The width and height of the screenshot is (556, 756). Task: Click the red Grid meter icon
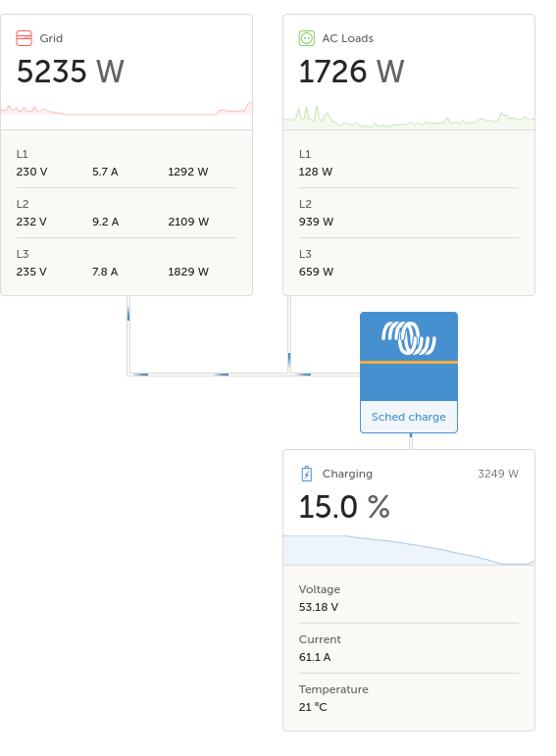tap(25, 38)
